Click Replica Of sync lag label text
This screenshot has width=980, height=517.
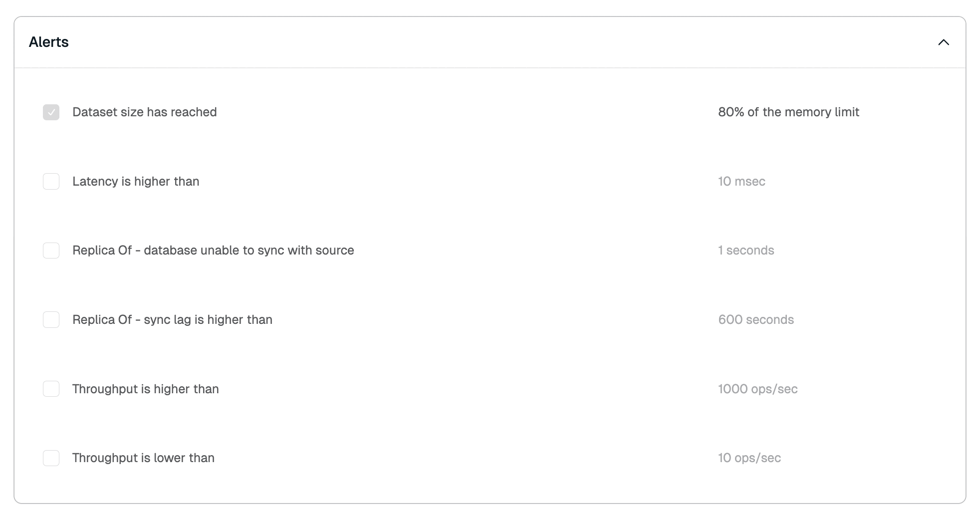(172, 320)
